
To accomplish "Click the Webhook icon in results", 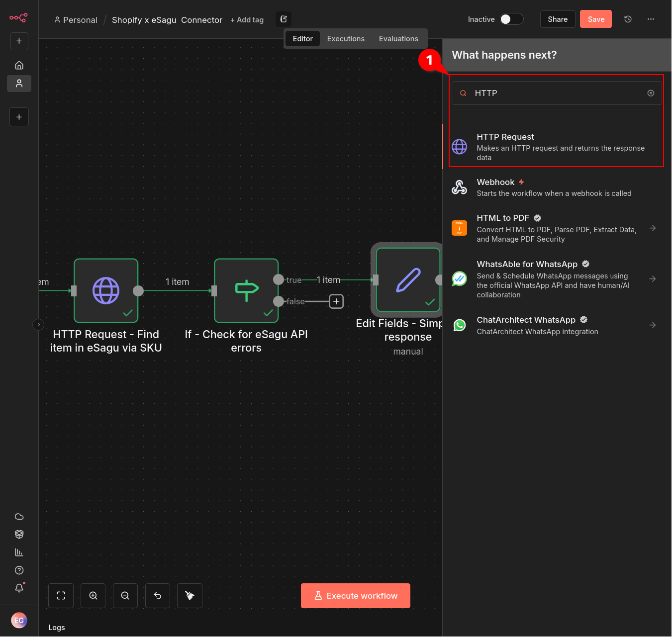I will 459,187.
